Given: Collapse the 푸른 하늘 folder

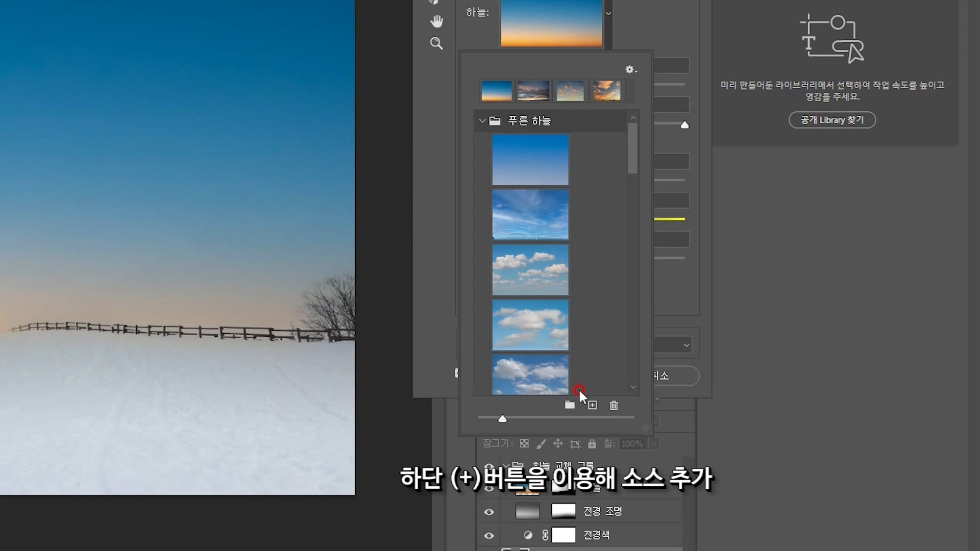Looking at the screenshot, I should click(482, 121).
